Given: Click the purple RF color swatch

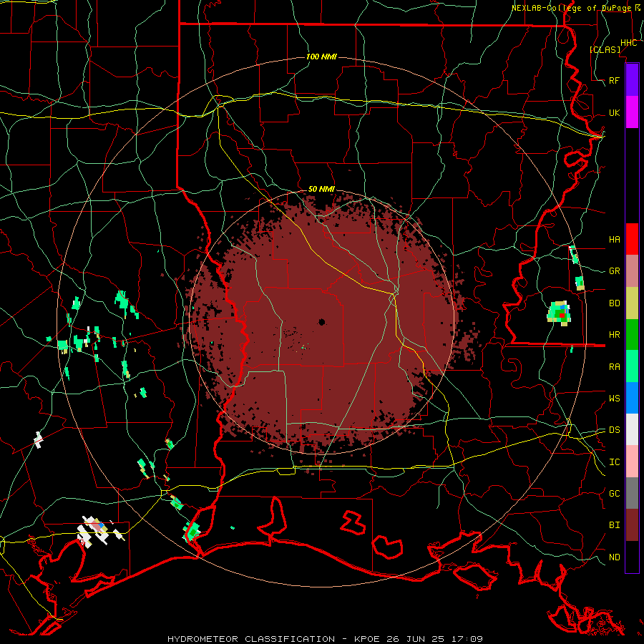Looking at the screenshot, I should [x=632, y=80].
